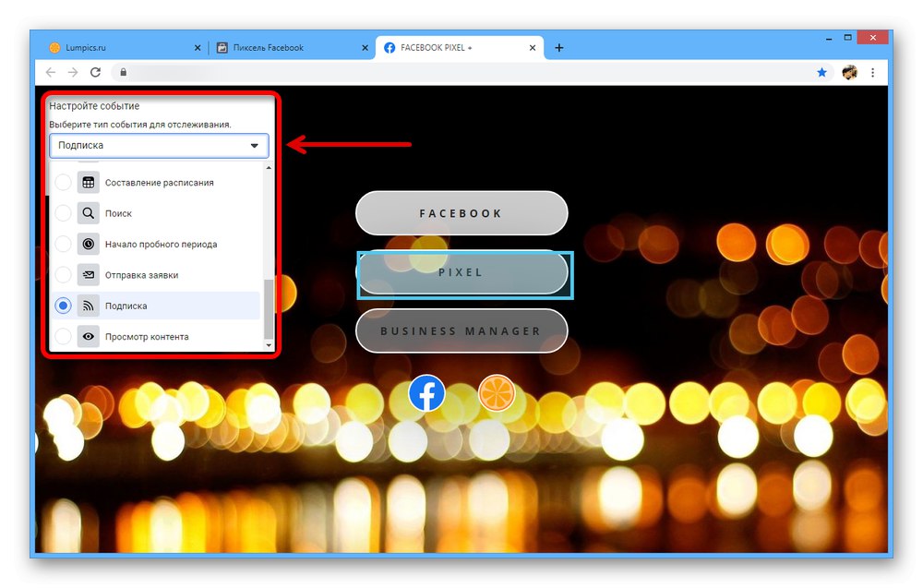Open the user profile avatar
This screenshot has width=923, height=588.
pos(849,72)
